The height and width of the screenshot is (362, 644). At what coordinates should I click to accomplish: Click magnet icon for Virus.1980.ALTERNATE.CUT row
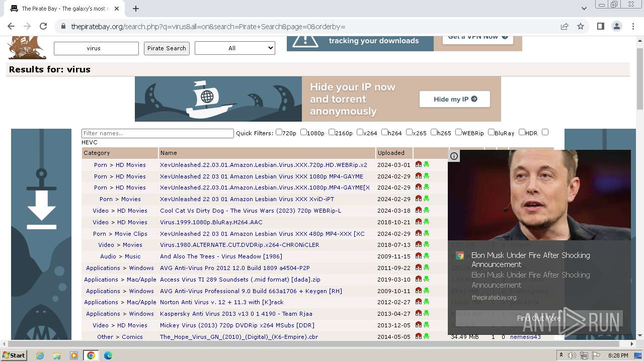coord(419,244)
